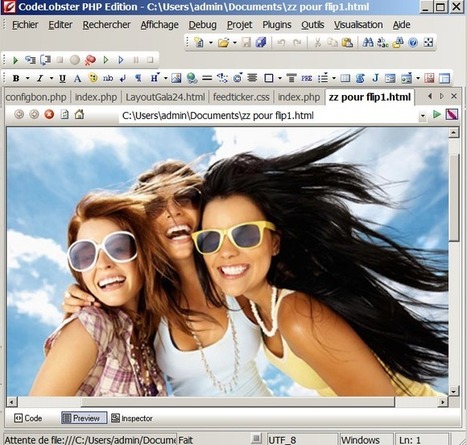Screen dimensions: 467x445
Task: Insert a table icon at toolbar end
Action: pos(444,78)
